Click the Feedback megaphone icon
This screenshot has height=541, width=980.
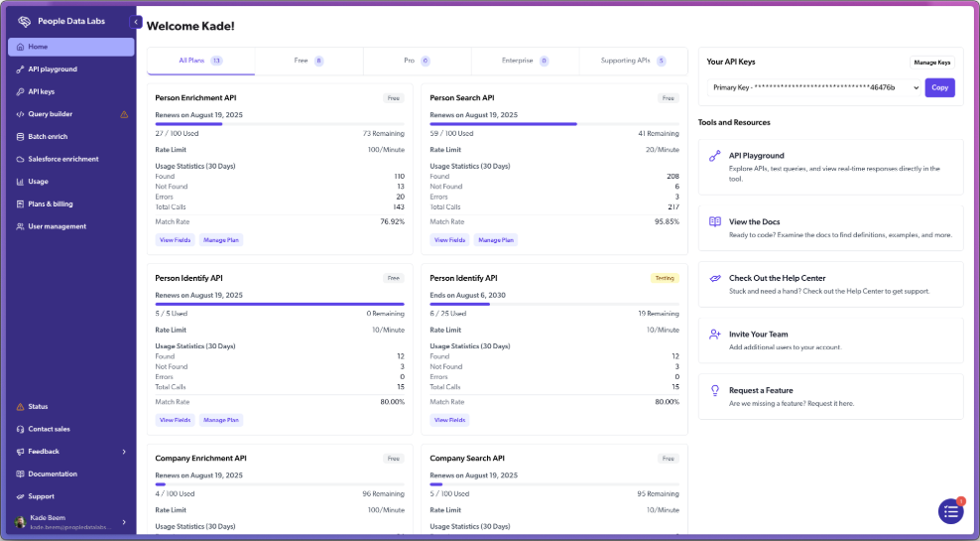[20, 452]
